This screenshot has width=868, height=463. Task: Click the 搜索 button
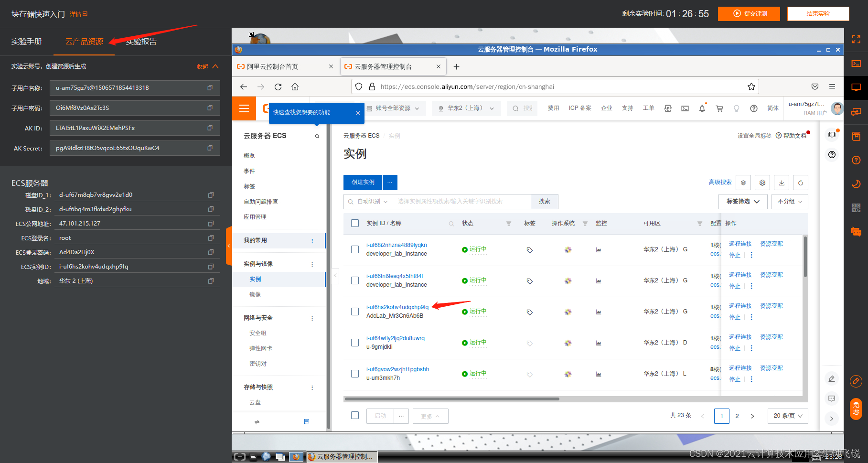pos(545,202)
